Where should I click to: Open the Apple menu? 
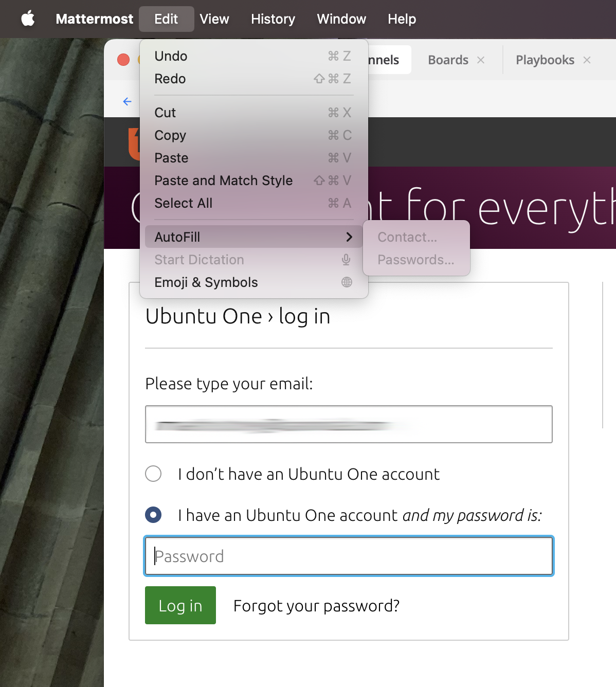coord(28,19)
